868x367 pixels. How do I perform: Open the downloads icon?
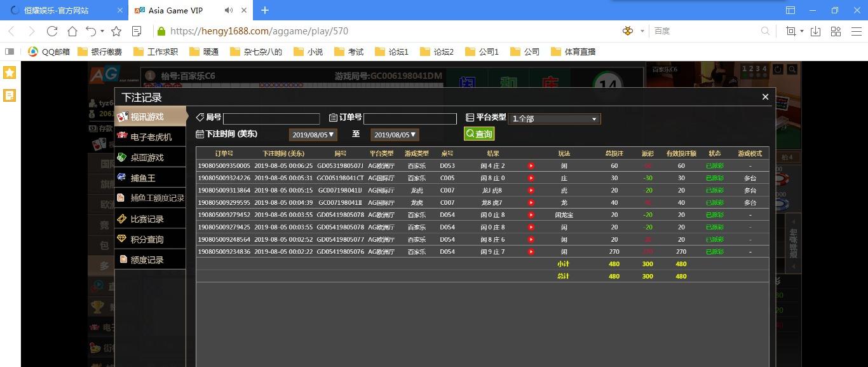tap(816, 31)
